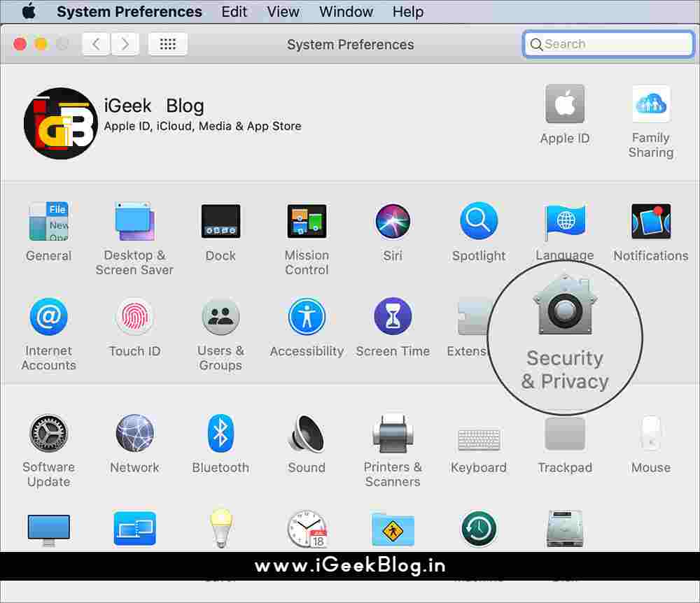700x603 pixels.
Task: Open the Startup Disk drive icon
Action: point(565,529)
